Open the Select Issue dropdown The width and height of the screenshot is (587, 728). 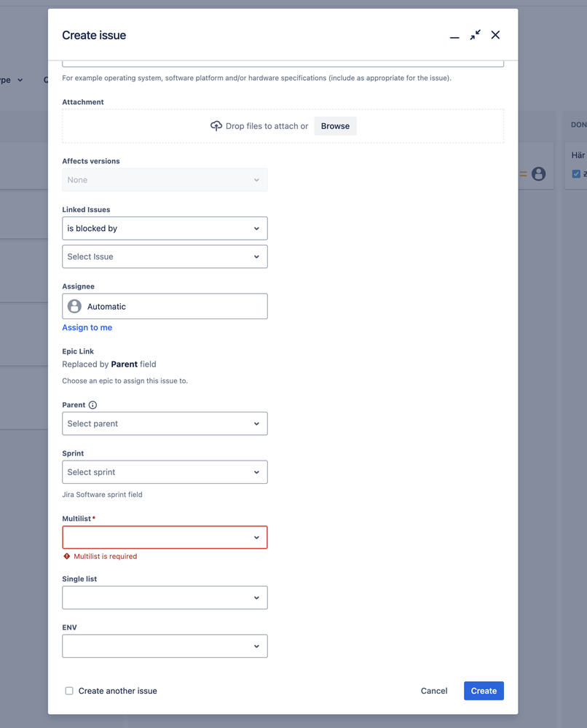pyautogui.click(x=165, y=257)
